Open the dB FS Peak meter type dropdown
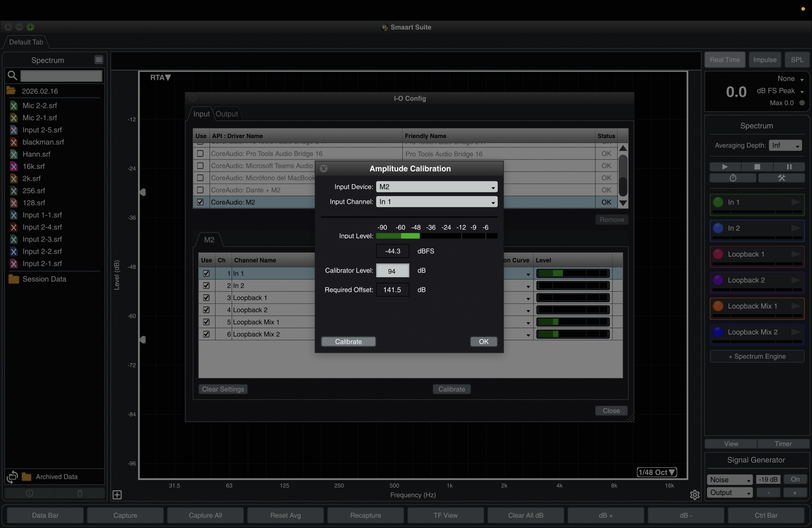This screenshot has height=528, width=812. pyautogui.click(x=780, y=91)
